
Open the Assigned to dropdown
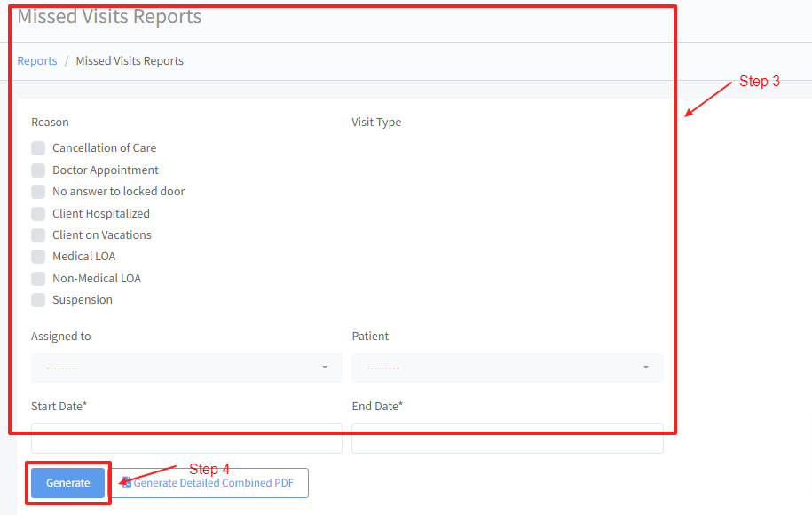pos(186,368)
